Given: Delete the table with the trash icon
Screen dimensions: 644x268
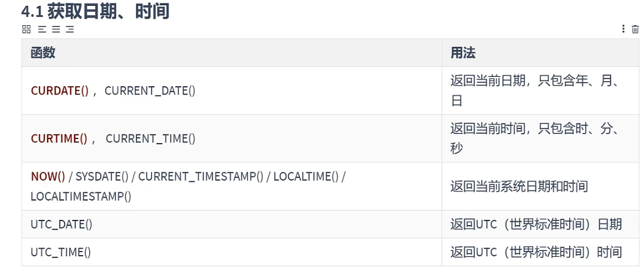Looking at the screenshot, I should click(635, 29).
